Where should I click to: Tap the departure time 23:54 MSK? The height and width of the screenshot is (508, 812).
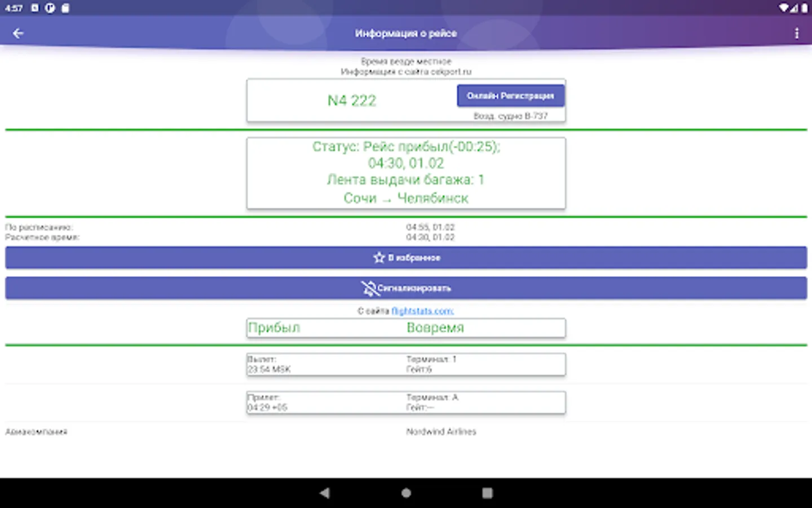click(x=269, y=369)
